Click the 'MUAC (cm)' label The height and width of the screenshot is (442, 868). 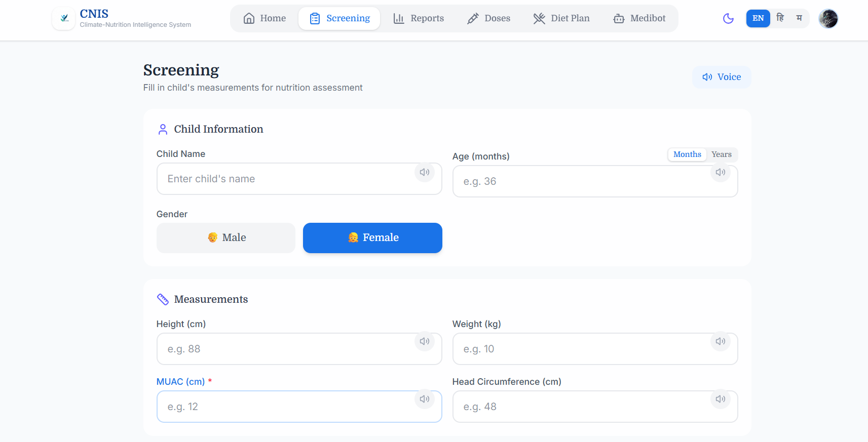click(181, 382)
